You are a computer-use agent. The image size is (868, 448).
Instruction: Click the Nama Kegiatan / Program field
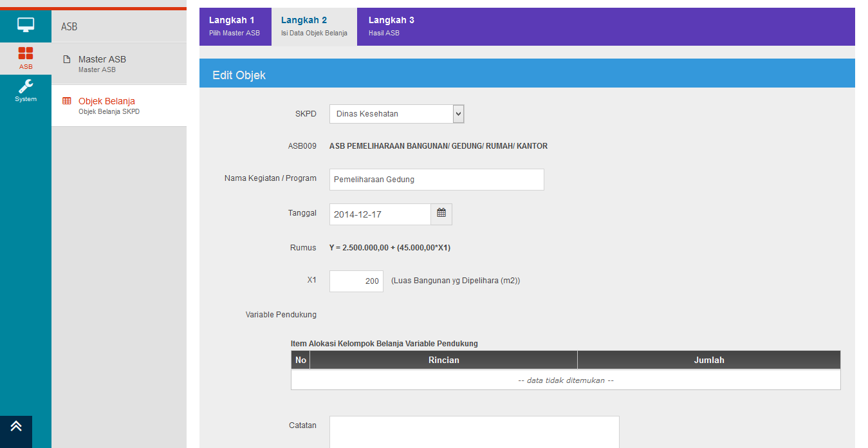(x=436, y=180)
